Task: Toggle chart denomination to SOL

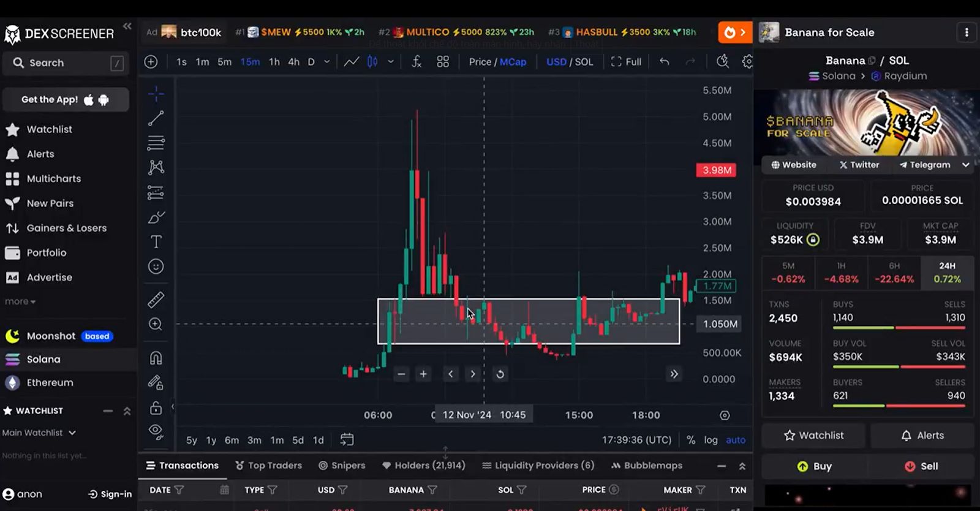Action: point(584,62)
